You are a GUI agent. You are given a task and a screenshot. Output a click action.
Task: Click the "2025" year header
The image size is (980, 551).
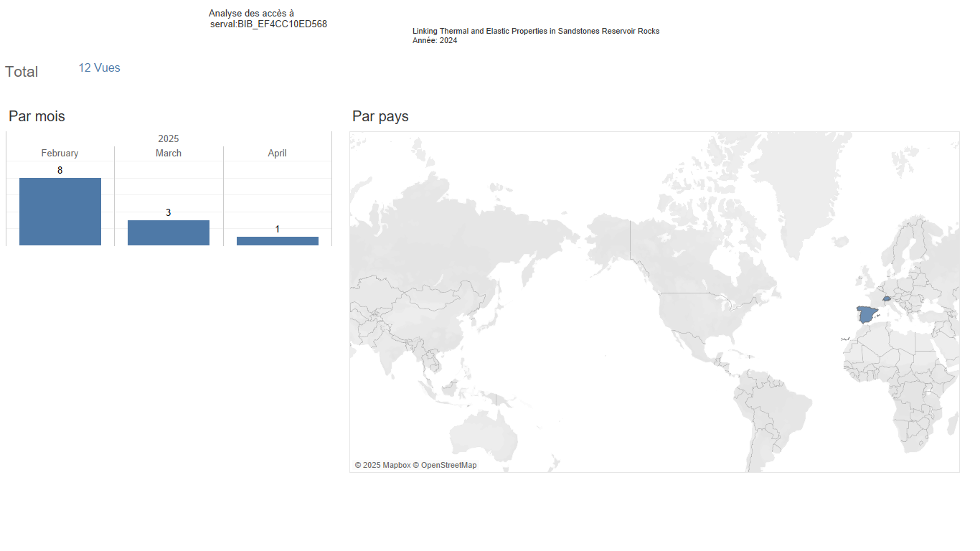(169, 138)
